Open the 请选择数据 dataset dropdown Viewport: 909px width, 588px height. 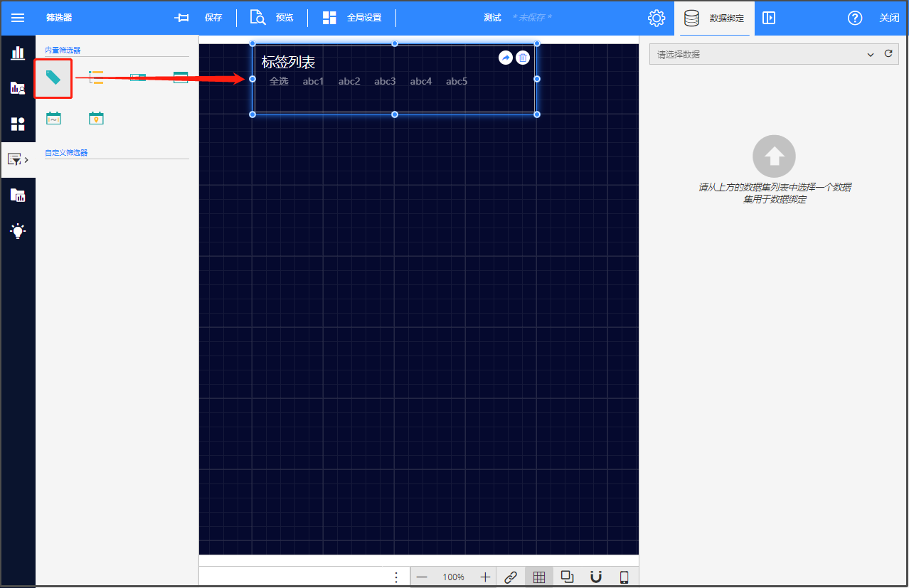coord(765,54)
